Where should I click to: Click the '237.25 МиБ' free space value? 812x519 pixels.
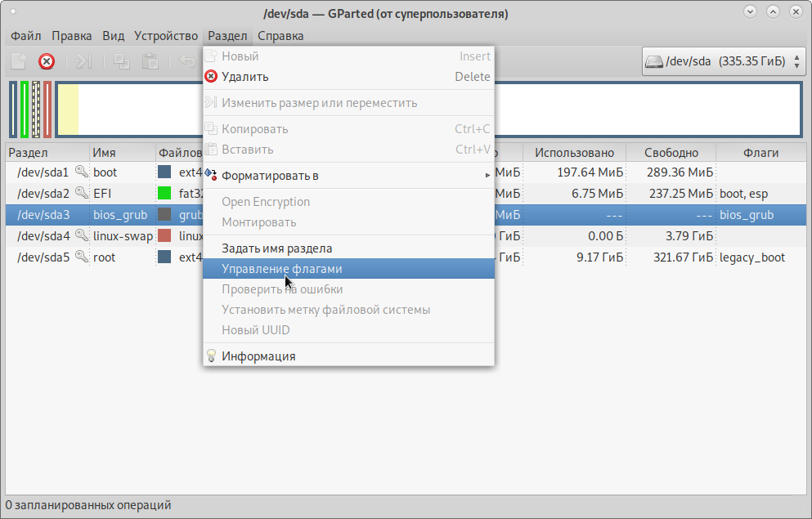(681, 194)
